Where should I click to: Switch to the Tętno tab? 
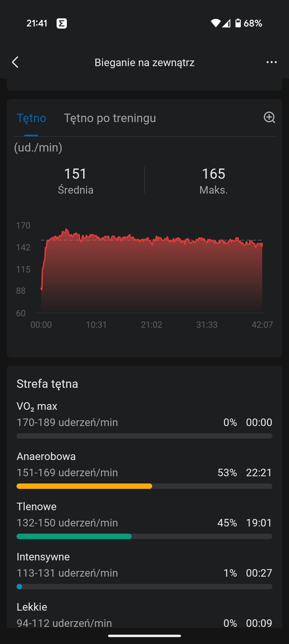pos(31,118)
